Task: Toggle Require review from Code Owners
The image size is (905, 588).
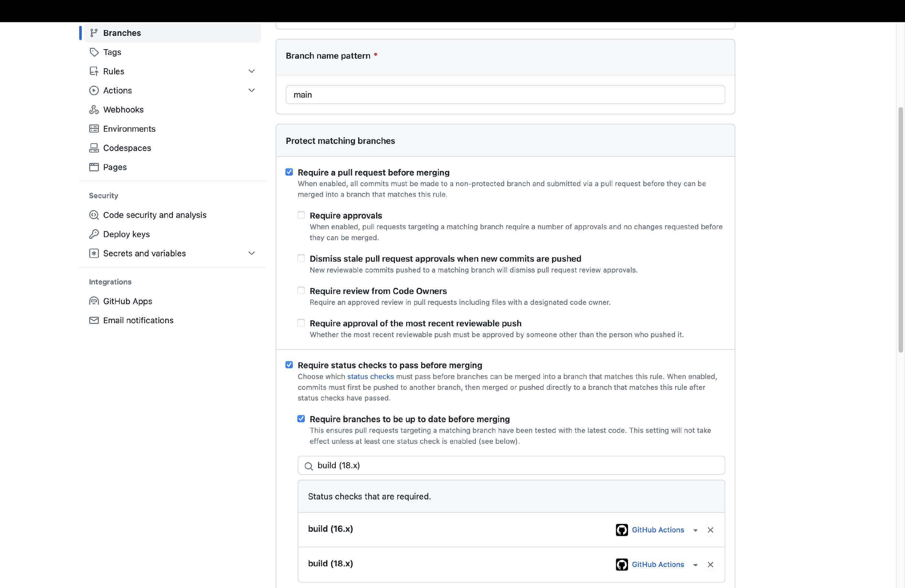Action: click(x=301, y=291)
